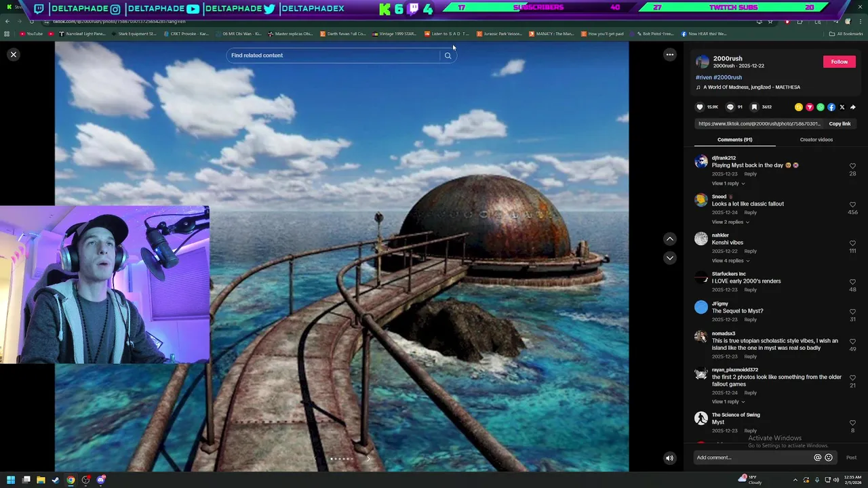
Task: Share the post to Facebook
Action: click(831, 107)
